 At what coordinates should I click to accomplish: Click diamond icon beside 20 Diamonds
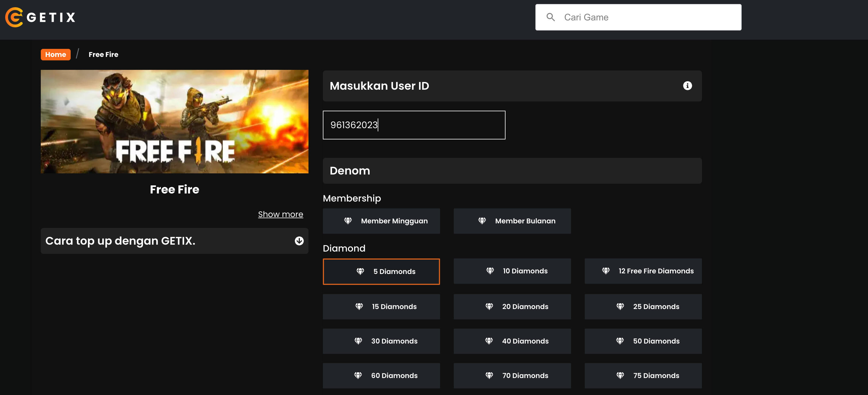tap(489, 307)
